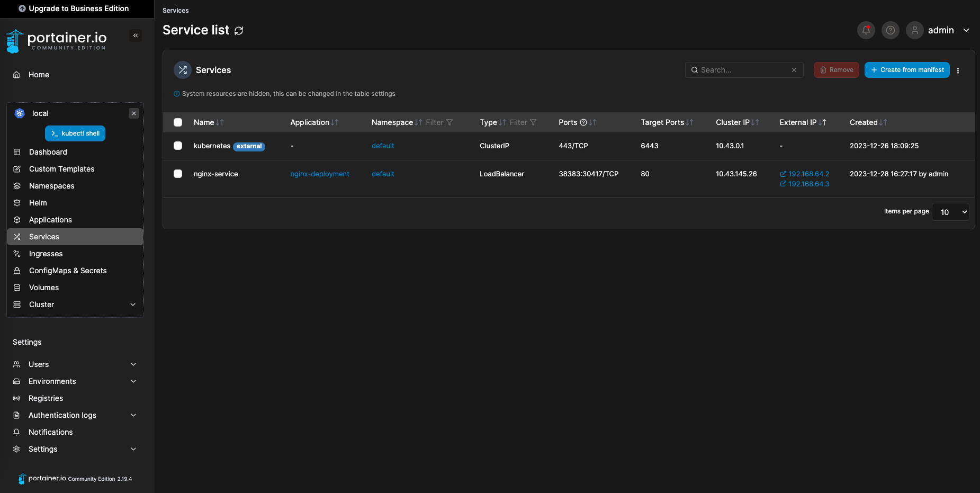Screen dimensions: 980x493
Task: Select Services in the sidebar
Action: pos(75,237)
